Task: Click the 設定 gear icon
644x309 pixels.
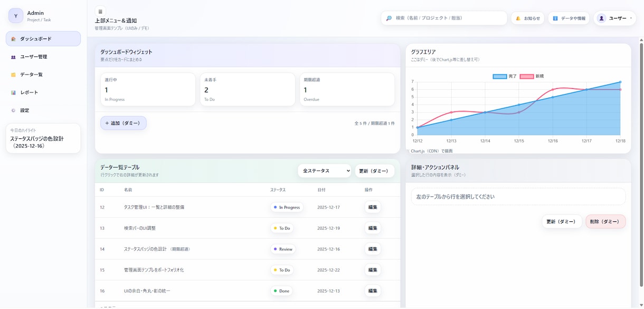Action: [13, 111]
